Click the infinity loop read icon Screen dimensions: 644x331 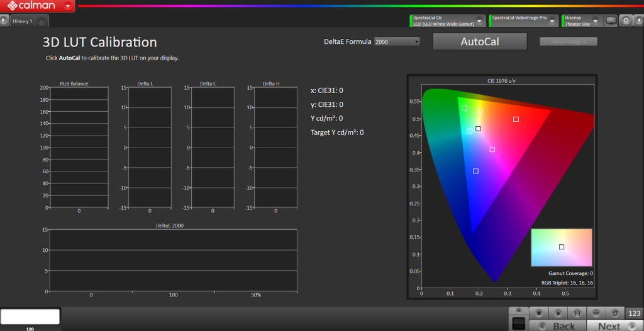(595, 312)
